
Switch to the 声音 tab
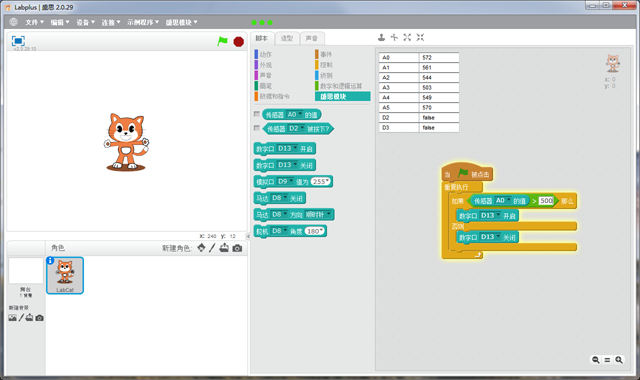[x=312, y=38]
